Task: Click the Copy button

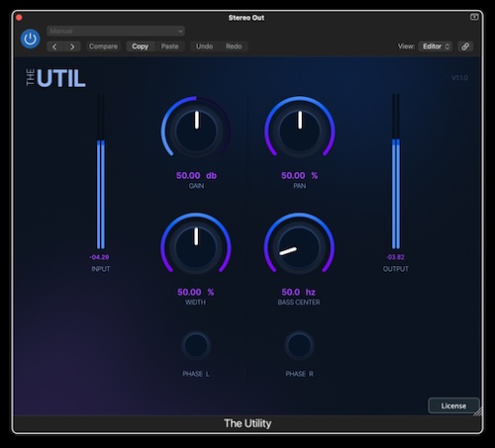Action: click(x=141, y=46)
